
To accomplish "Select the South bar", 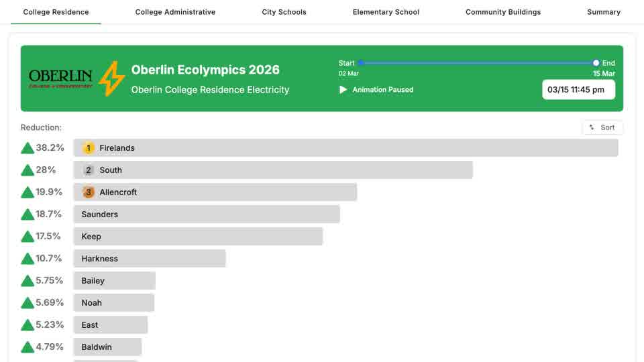I will (x=273, y=170).
